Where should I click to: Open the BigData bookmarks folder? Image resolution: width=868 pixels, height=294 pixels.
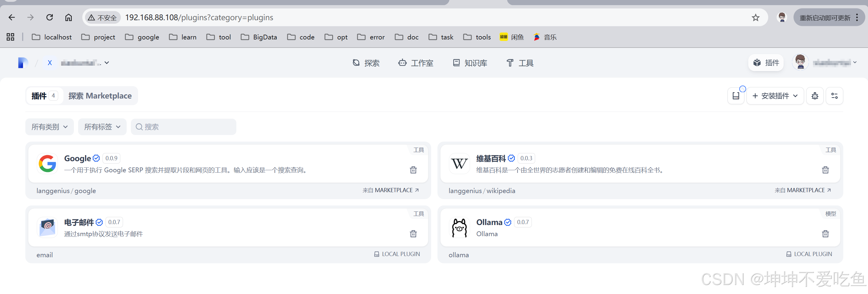(259, 37)
